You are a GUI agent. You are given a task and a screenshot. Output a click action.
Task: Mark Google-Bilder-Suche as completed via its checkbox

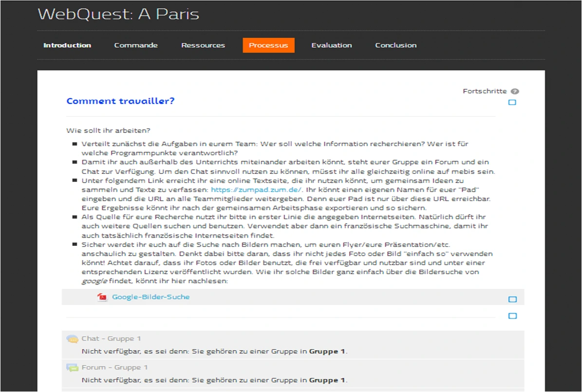tap(512, 299)
